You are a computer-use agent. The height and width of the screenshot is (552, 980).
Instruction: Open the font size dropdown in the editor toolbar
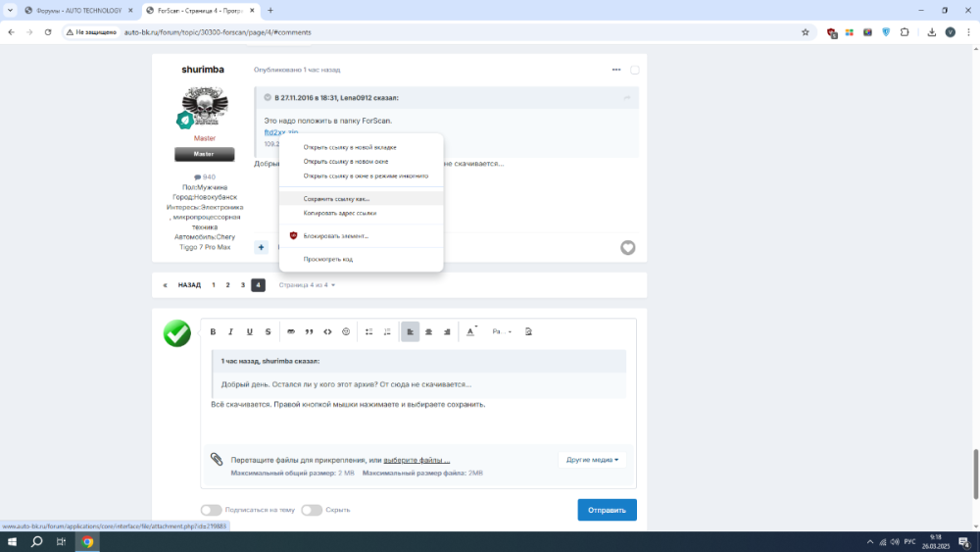click(x=501, y=332)
